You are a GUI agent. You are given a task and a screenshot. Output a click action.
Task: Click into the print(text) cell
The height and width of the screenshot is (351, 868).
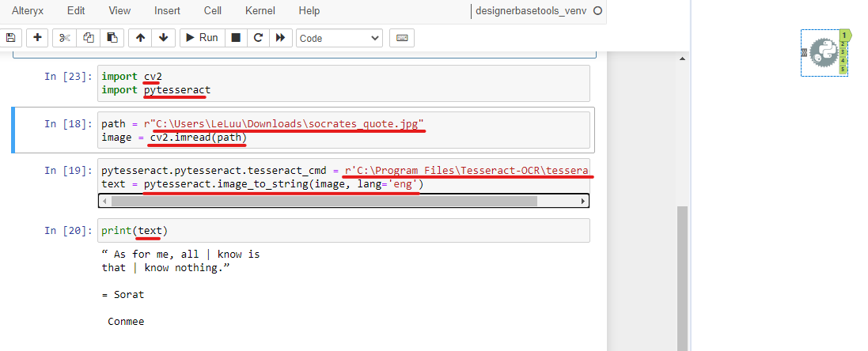point(343,230)
